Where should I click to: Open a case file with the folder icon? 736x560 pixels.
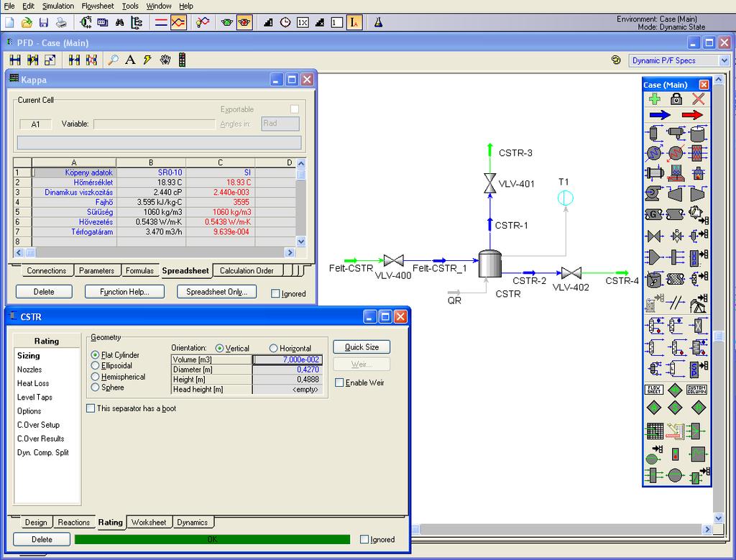tap(27, 22)
